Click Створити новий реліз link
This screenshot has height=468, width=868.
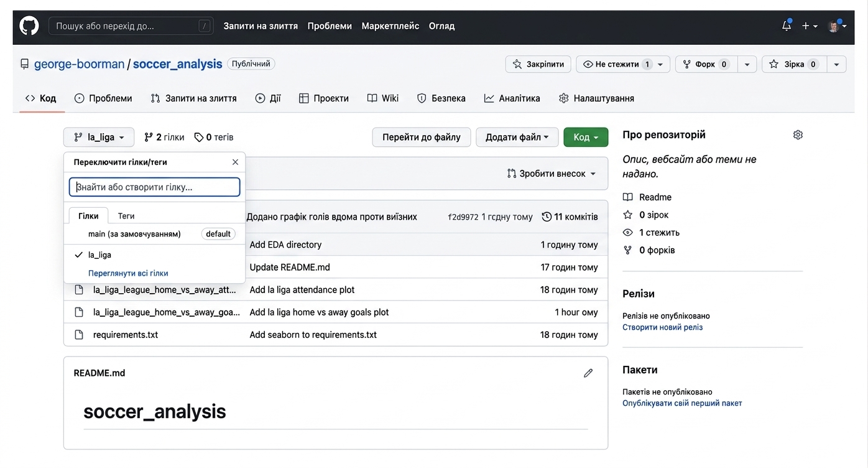coord(663,327)
